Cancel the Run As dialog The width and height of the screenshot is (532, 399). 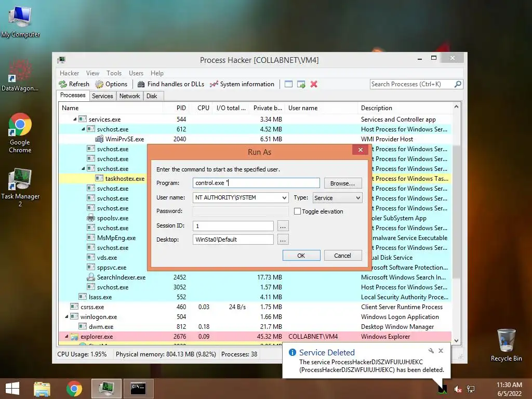point(343,256)
